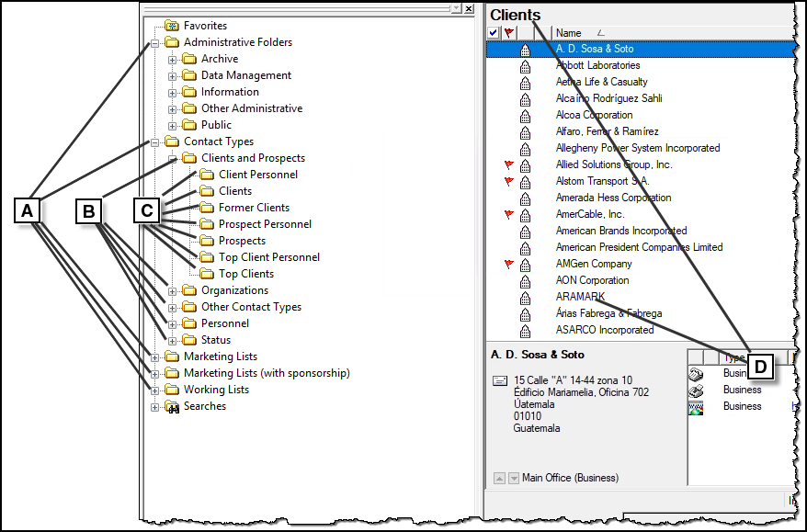Expand Marketing Lists (with sponsorship) node
This screenshot has width=807, height=532.
[154, 374]
